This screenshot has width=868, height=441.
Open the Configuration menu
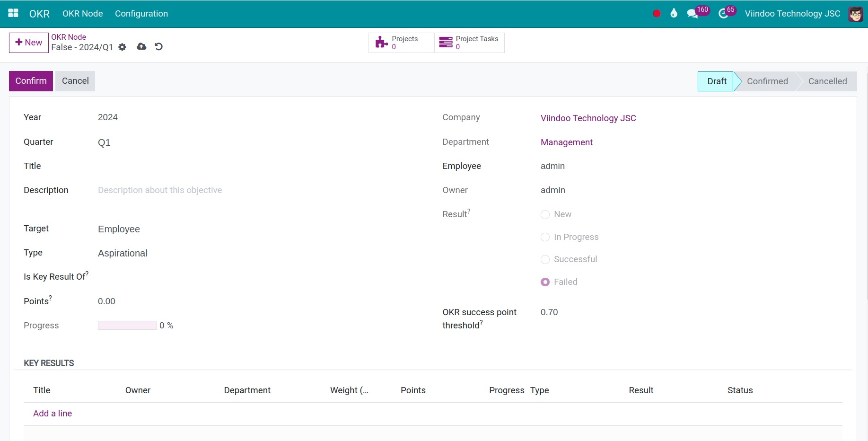coord(141,14)
